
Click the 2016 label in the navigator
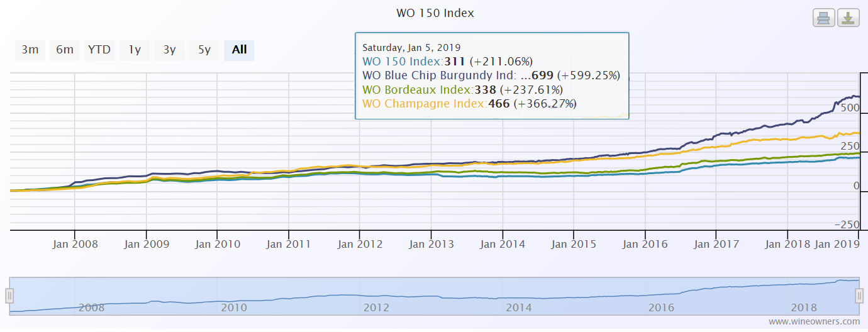pyautogui.click(x=662, y=307)
